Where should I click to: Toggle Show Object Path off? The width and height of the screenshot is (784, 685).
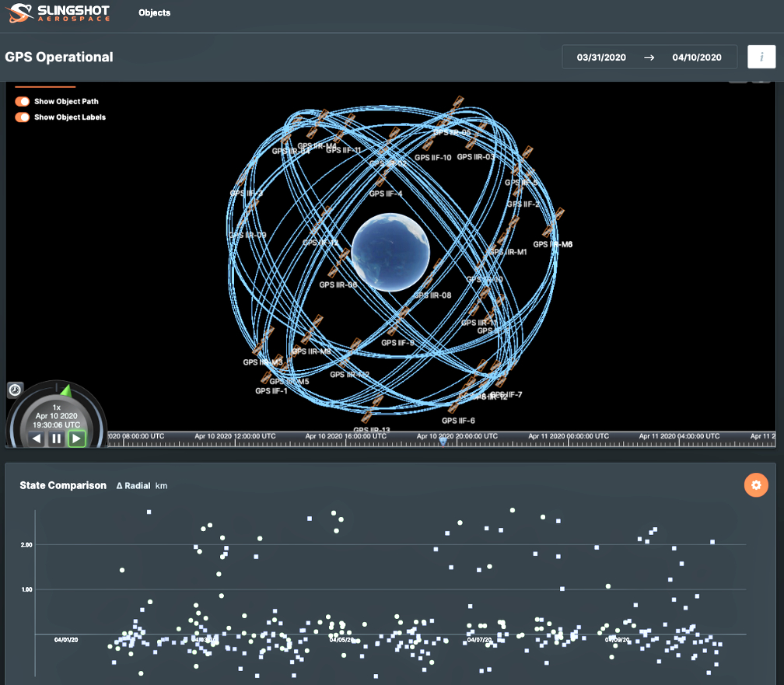pos(23,102)
